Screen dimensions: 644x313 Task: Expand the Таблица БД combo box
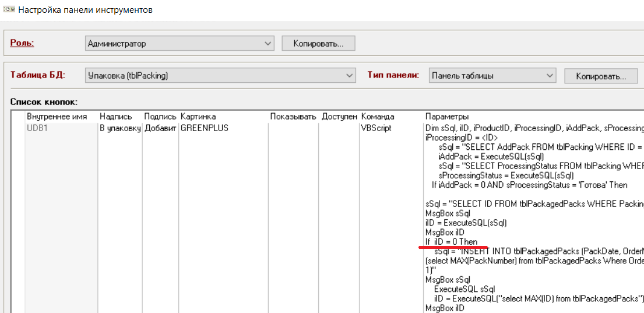pos(220,76)
